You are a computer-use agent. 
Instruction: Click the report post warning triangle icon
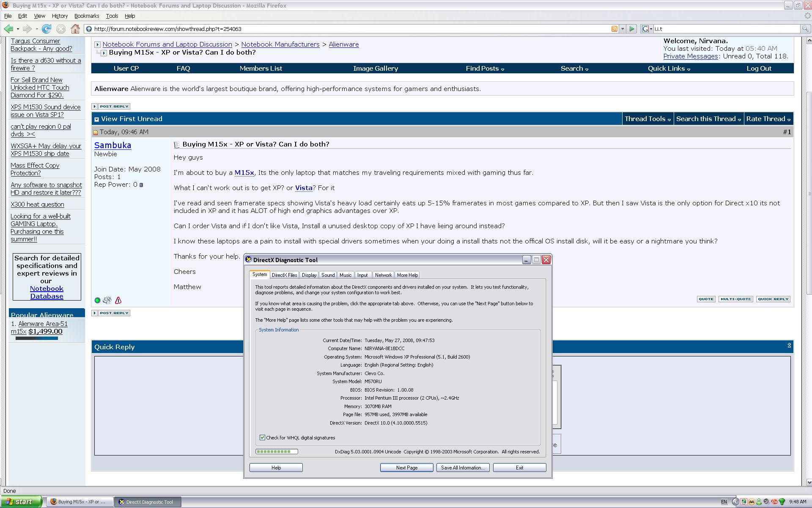(x=118, y=300)
